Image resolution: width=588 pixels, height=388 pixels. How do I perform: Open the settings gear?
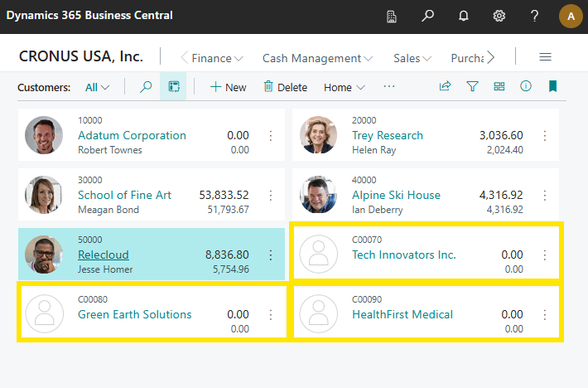click(x=499, y=16)
